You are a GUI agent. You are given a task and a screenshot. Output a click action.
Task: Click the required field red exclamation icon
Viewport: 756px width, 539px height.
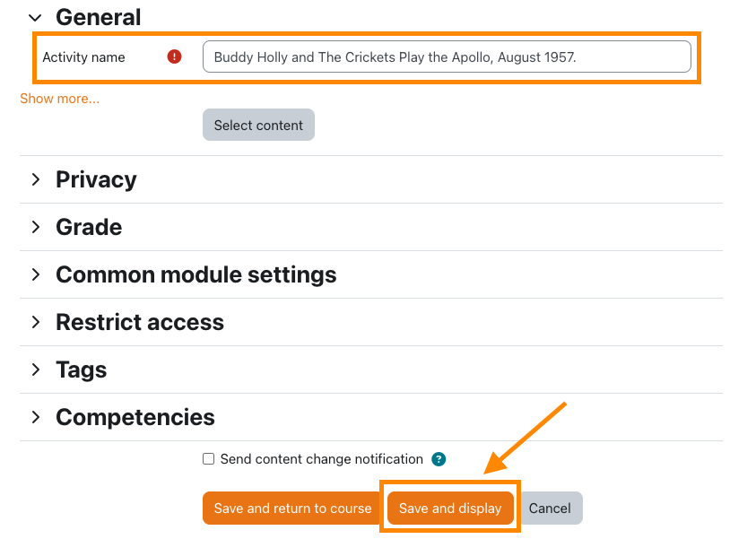point(174,57)
